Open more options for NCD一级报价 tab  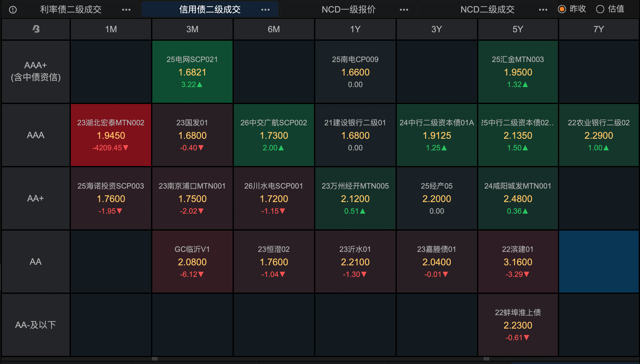[x=404, y=10]
